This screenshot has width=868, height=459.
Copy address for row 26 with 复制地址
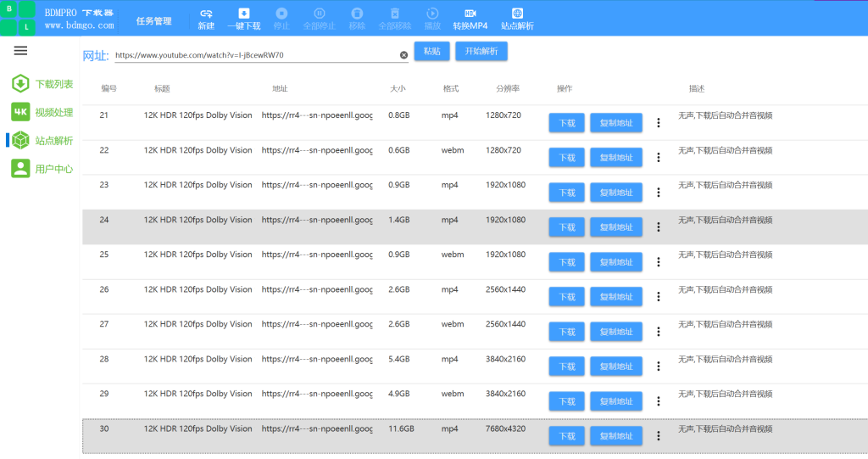pos(616,297)
